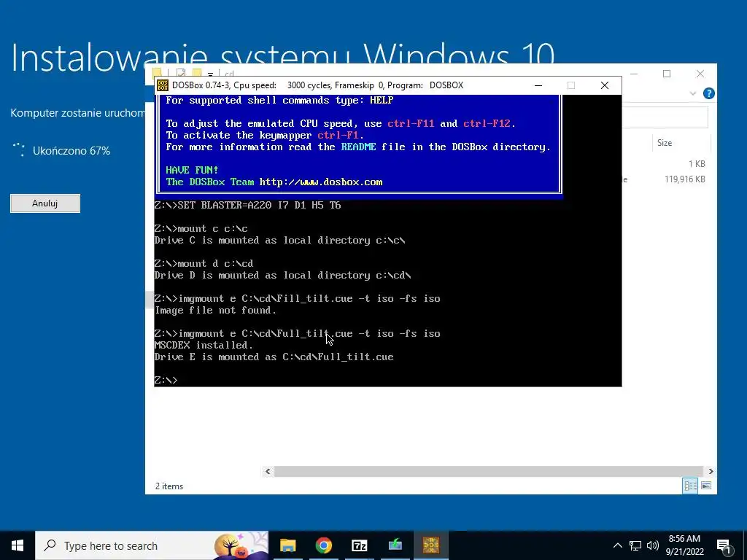Cancel installation with the Anuluj button
The width and height of the screenshot is (747, 560).
[45, 203]
